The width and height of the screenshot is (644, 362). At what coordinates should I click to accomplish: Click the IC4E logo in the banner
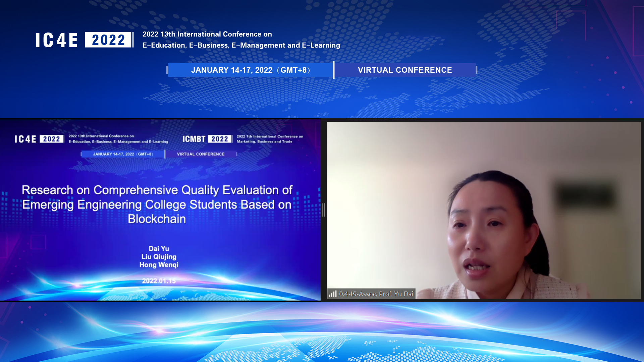tap(57, 40)
